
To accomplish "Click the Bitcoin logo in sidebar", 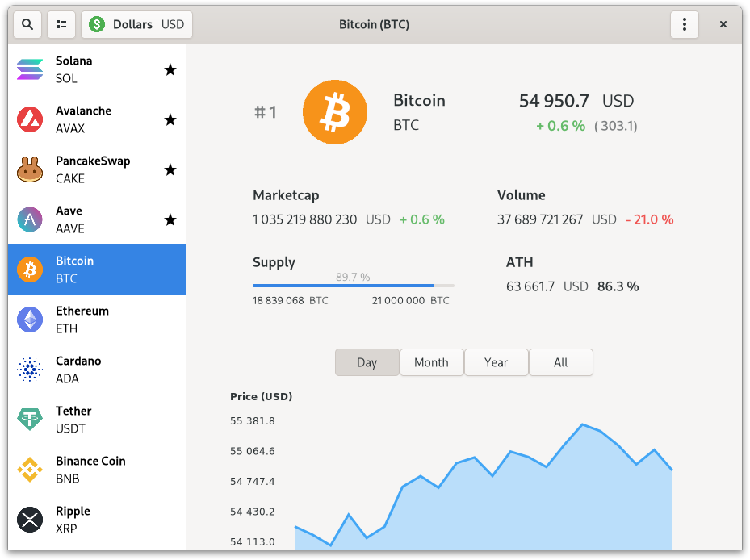I will 30,270.
